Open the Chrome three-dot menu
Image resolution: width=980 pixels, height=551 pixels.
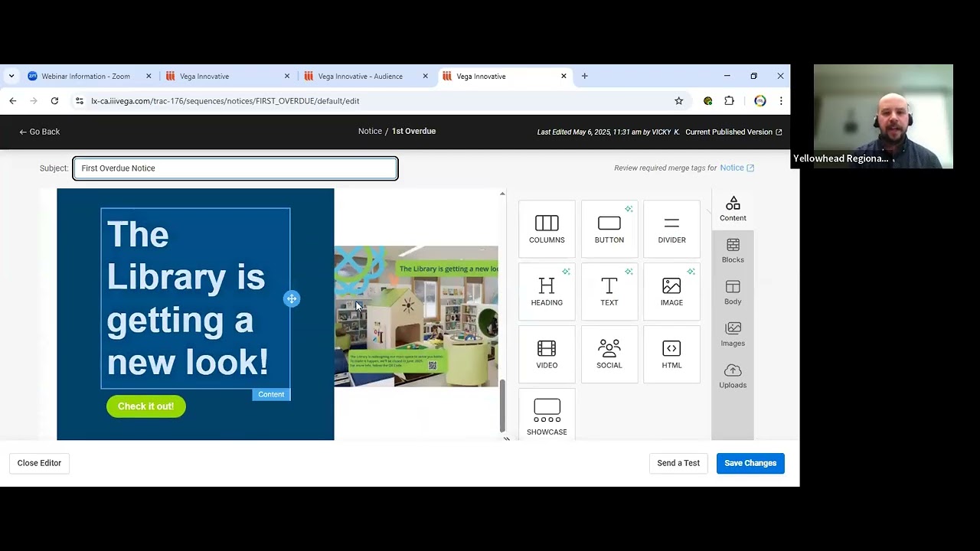tap(781, 101)
